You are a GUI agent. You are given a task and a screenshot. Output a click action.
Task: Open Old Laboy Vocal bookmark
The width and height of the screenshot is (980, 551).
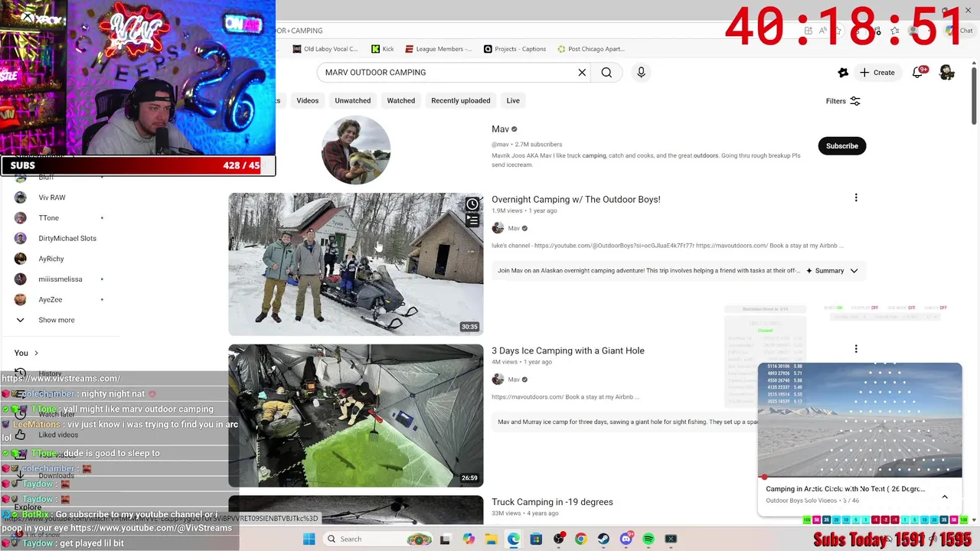click(x=325, y=49)
